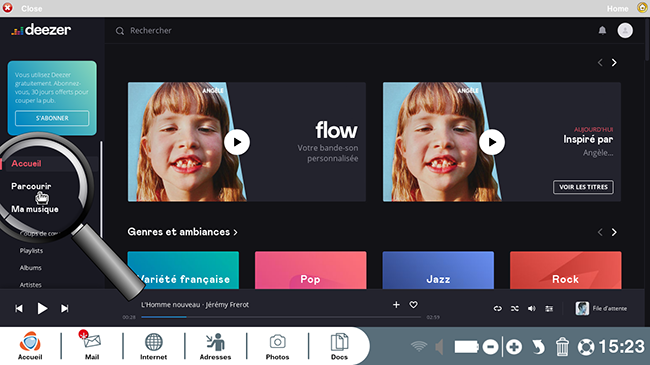Open Artistes in the sidebar

30,285
